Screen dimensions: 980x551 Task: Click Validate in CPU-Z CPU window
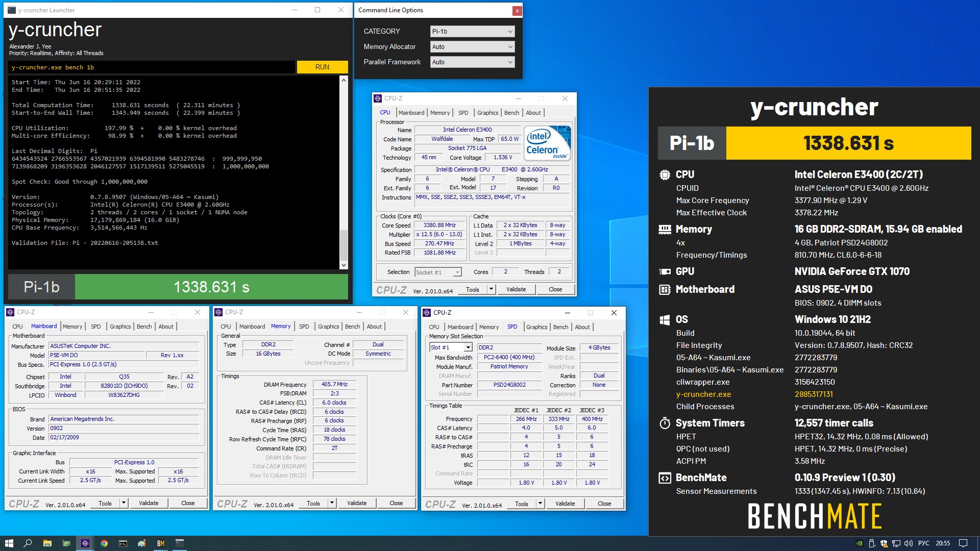[x=516, y=289]
